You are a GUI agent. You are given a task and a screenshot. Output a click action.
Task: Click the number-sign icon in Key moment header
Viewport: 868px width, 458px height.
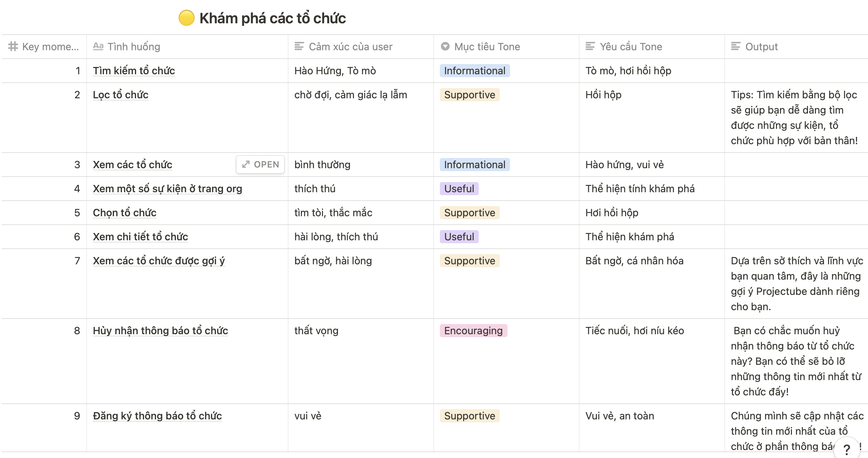click(13, 47)
